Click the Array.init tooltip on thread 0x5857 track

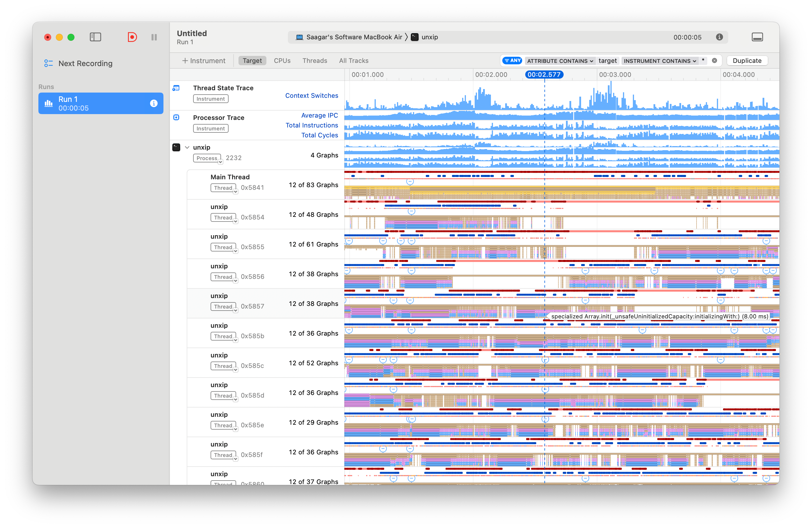tap(659, 316)
